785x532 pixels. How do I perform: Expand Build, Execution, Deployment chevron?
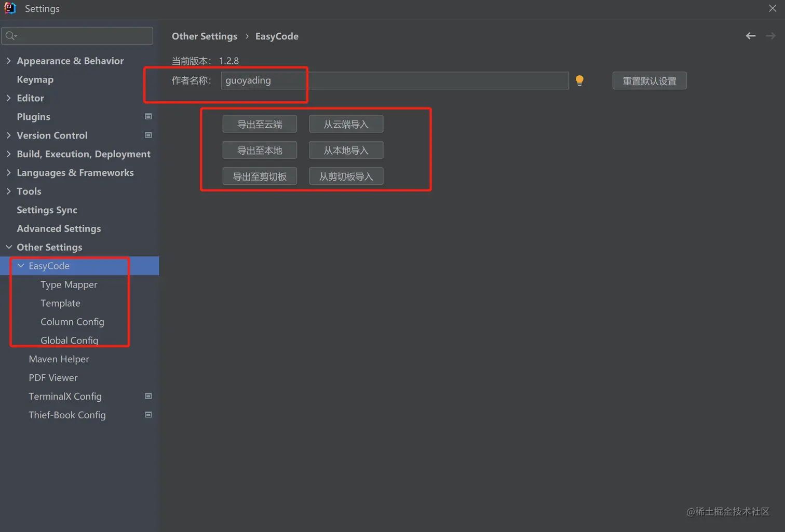click(8, 154)
